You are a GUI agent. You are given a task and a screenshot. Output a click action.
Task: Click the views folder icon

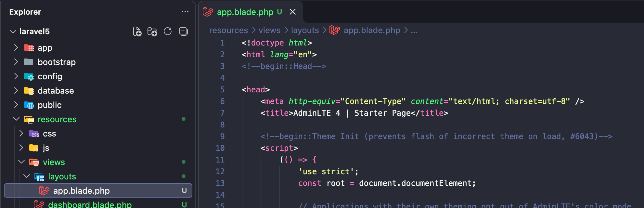click(34, 162)
